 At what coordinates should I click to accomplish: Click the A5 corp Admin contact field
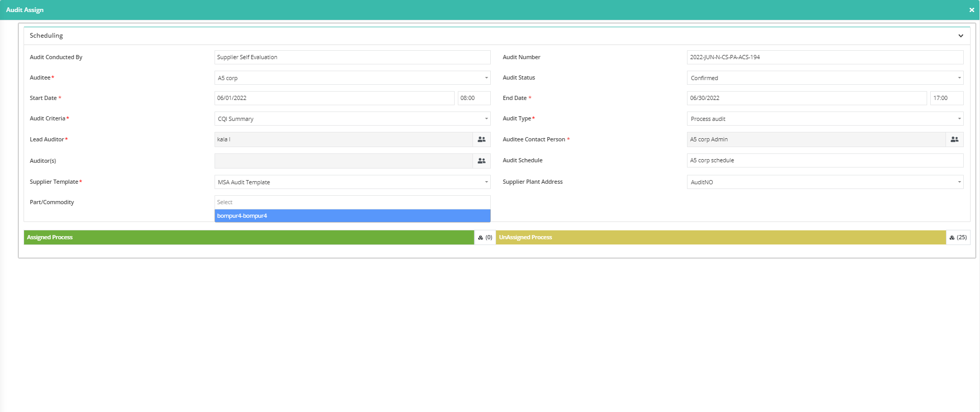(x=816, y=139)
